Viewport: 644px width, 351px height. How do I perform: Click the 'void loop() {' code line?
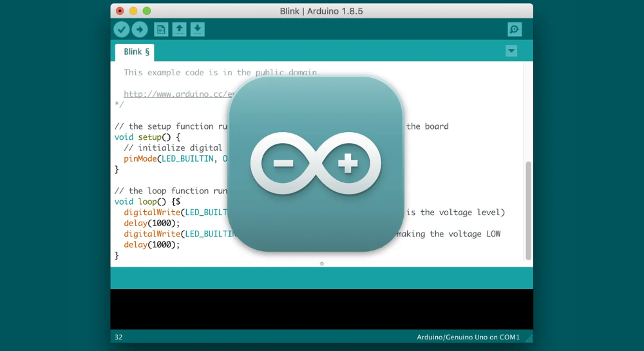click(x=147, y=202)
